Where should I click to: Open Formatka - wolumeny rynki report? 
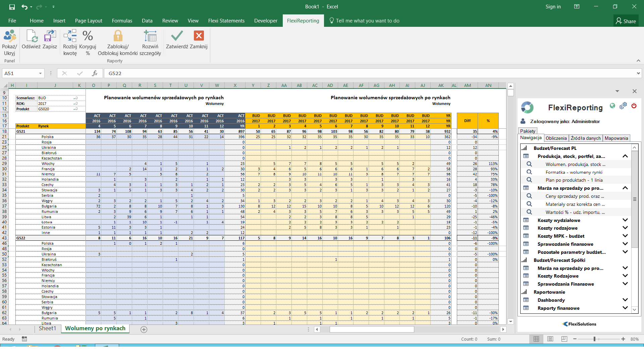[x=574, y=172]
